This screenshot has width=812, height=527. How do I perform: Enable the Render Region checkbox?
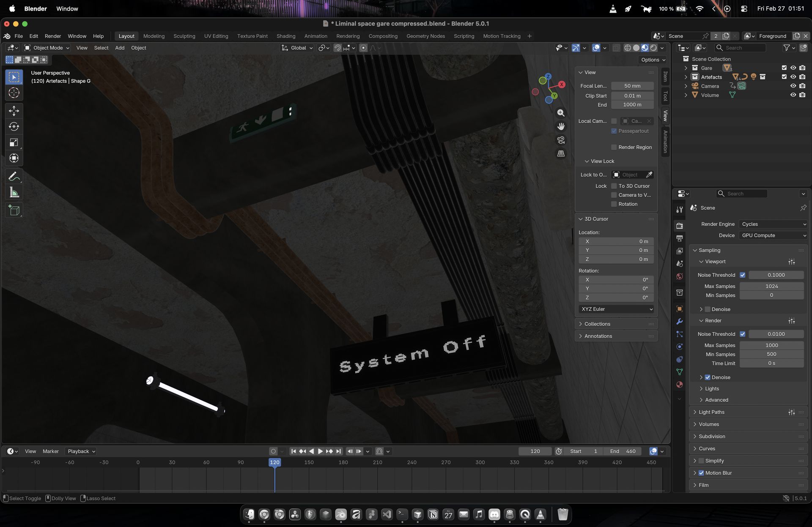tap(614, 147)
